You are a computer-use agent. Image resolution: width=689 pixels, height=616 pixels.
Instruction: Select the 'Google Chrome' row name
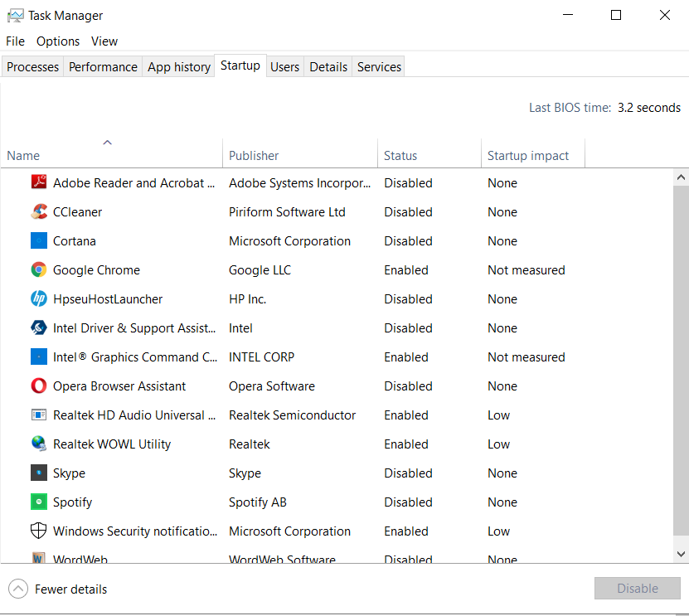[x=96, y=269]
